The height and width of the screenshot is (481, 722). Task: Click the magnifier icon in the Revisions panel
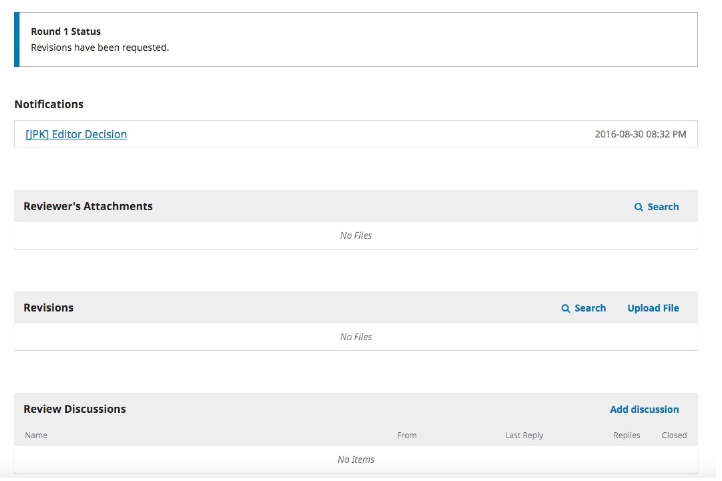[x=565, y=308]
